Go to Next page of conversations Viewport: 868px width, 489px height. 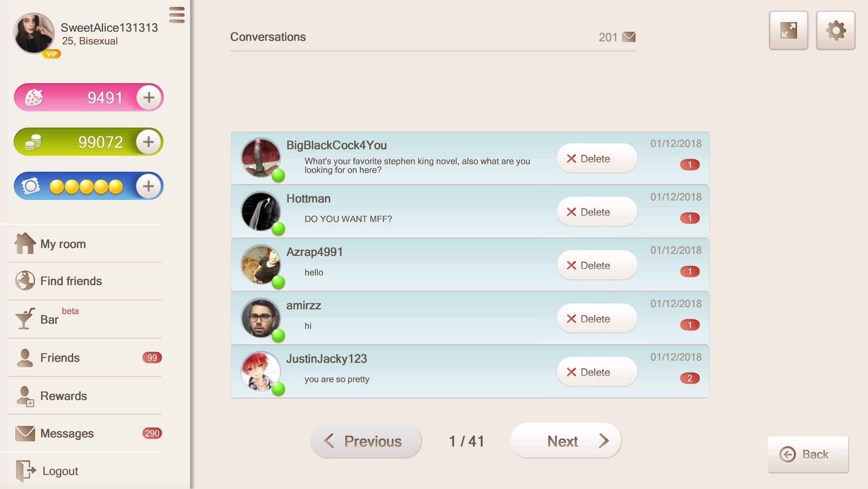click(x=566, y=441)
